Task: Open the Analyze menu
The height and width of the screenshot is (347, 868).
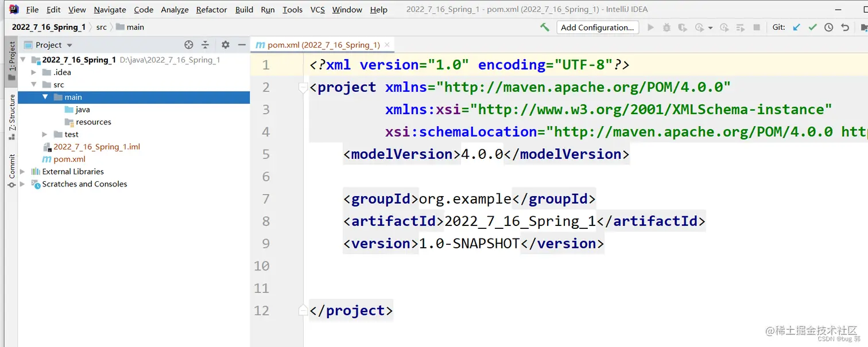Action: click(x=175, y=9)
